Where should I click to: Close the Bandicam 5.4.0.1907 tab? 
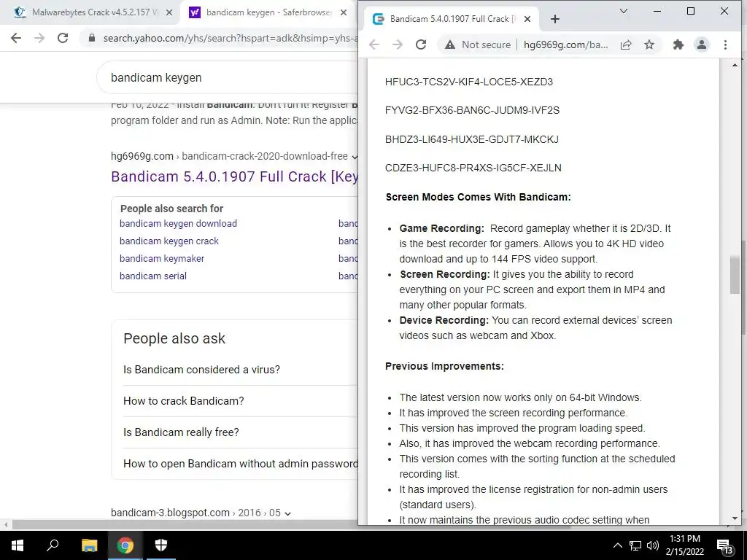click(x=527, y=19)
